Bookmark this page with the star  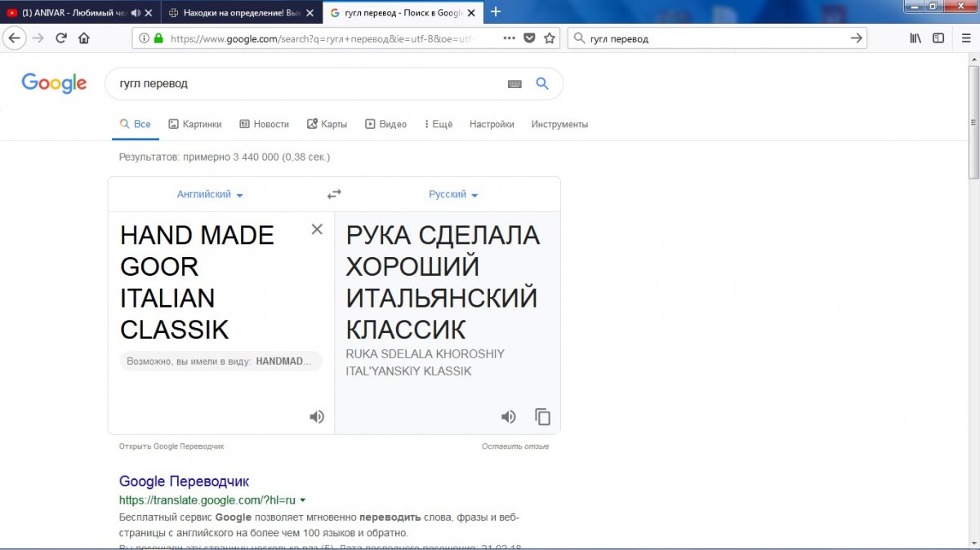[x=550, y=38]
